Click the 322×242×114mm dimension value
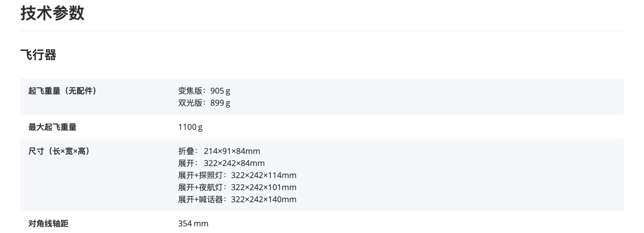The height and width of the screenshot is (233, 644). pos(264,176)
